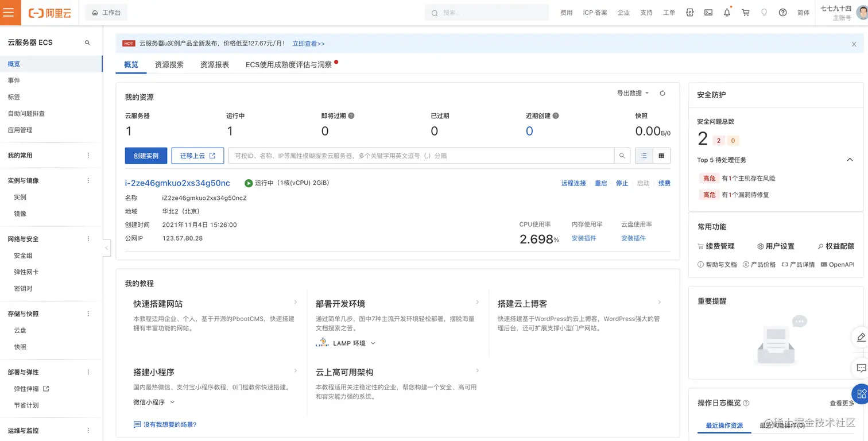This screenshot has height=441, width=868.
Task: Open the 微信小程序 dropdown
Action: coord(154,403)
